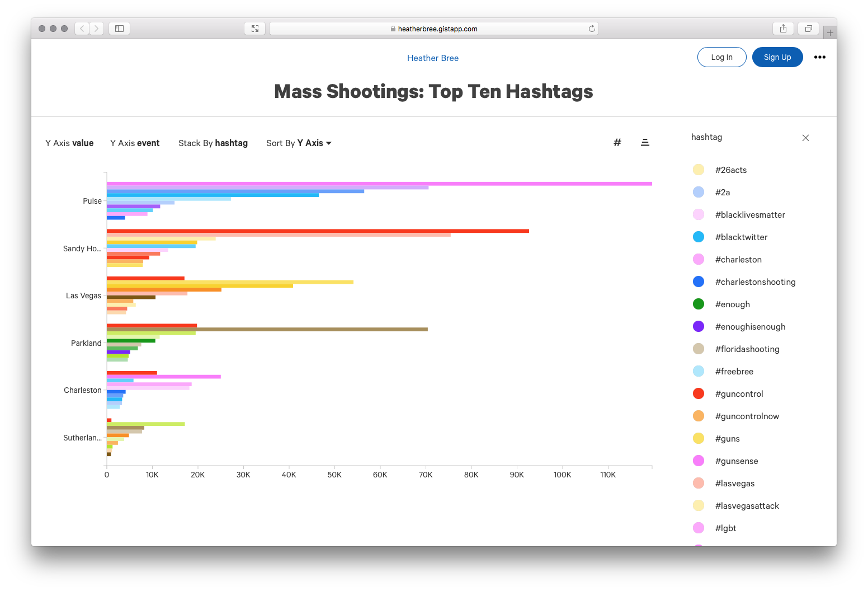Click the #charlestonshooting blue color swatch

tap(699, 282)
